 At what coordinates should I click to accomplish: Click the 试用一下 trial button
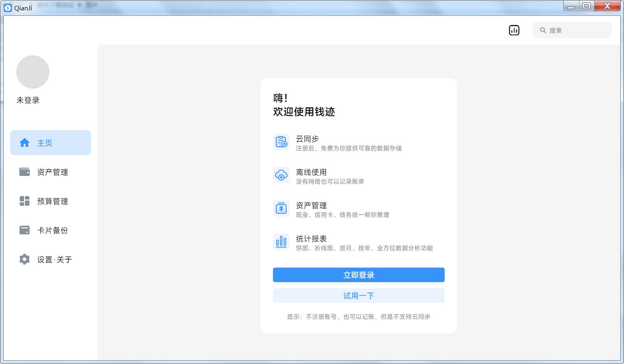pos(359,296)
